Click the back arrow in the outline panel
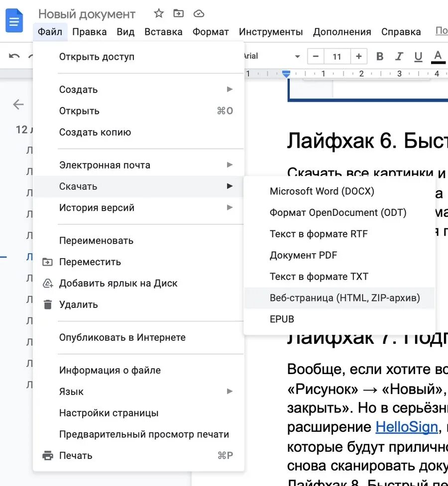The height and width of the screenshot is (486, 448). pos(18,104)
